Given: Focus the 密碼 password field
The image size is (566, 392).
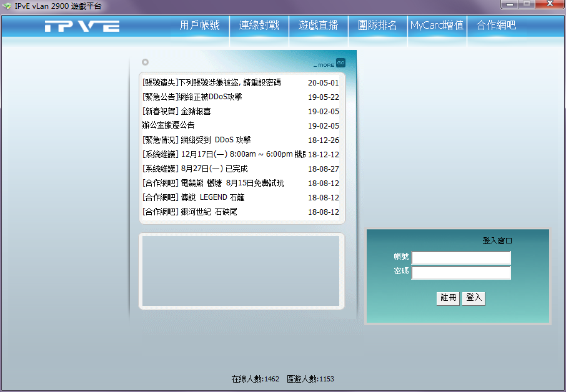Looking at the screenshot, I should pos(461,273).
